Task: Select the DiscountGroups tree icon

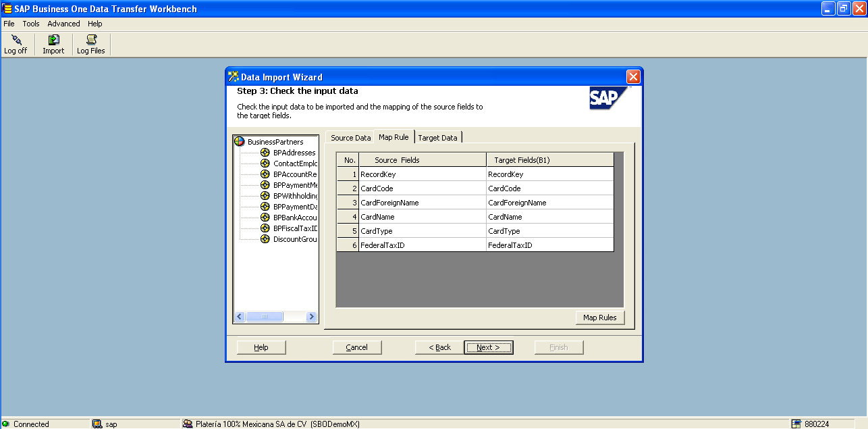Action: tap(264, 238)
